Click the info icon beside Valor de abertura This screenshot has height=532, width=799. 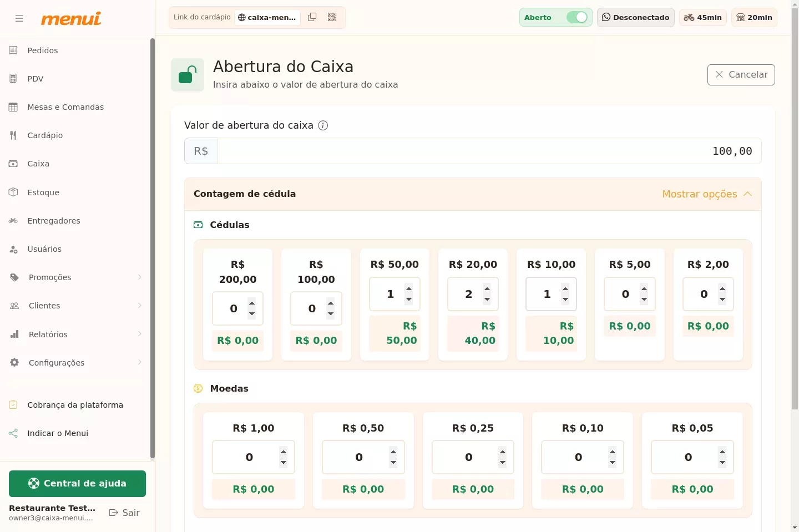tap(323, 125)
